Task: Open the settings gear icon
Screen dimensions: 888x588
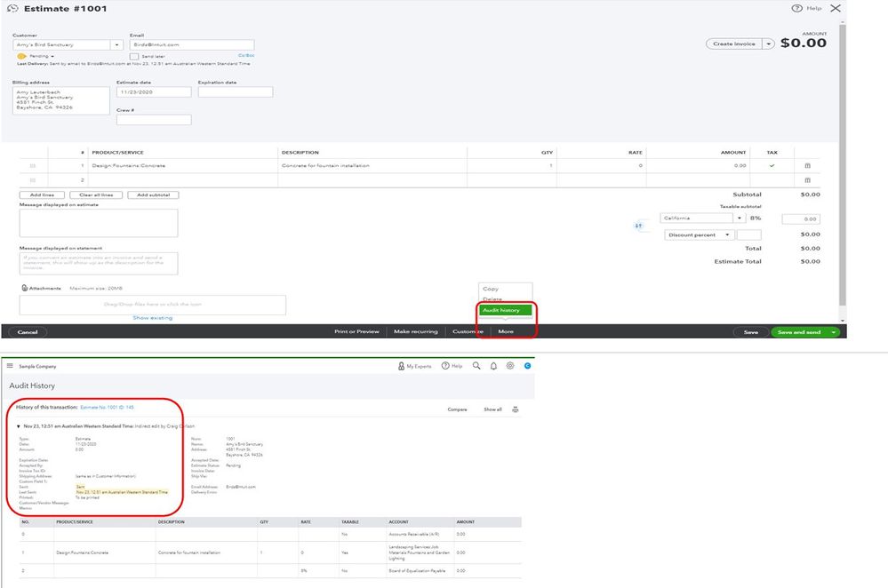Action: 510,366
